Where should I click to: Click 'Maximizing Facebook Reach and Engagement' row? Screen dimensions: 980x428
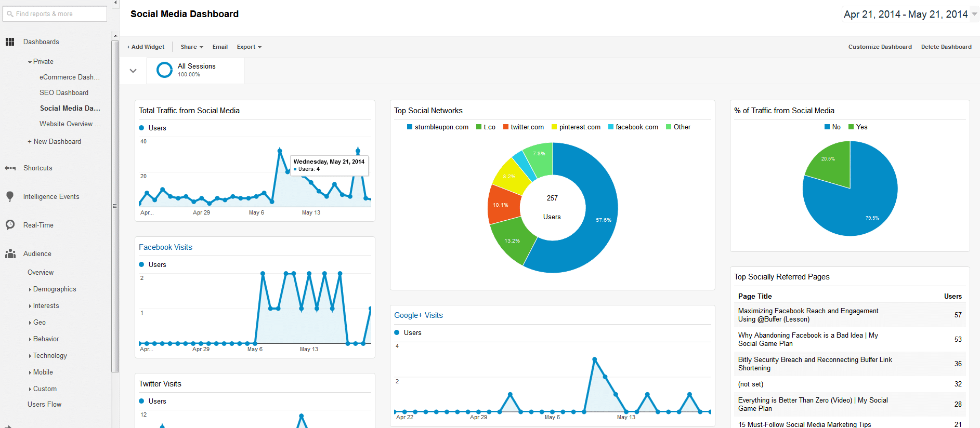pyautogui.click(x=850, y=315)
